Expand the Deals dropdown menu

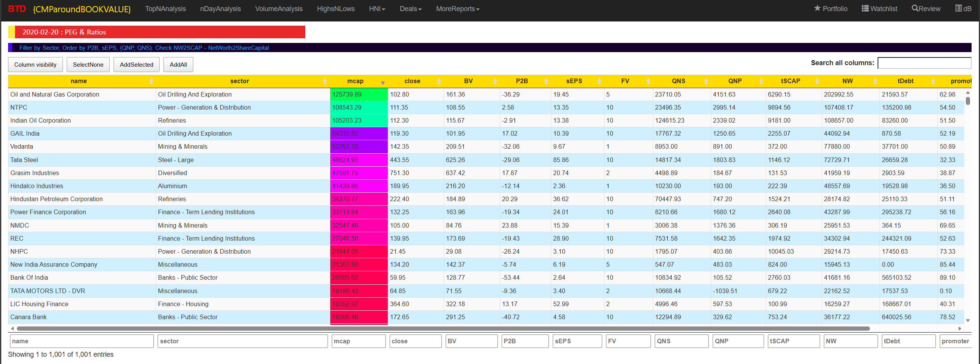410,8
